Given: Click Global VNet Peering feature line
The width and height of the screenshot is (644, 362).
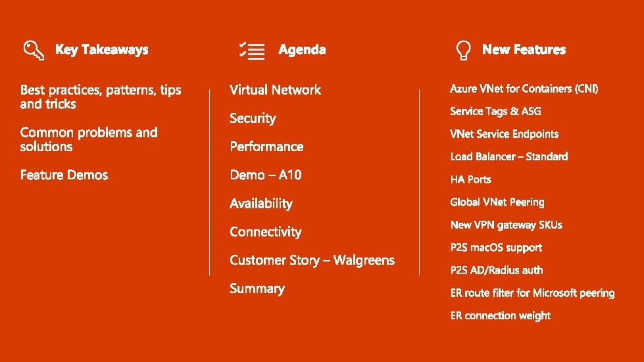Looking at the screenshot, I should pyautogui.click(x=497, y=202).
